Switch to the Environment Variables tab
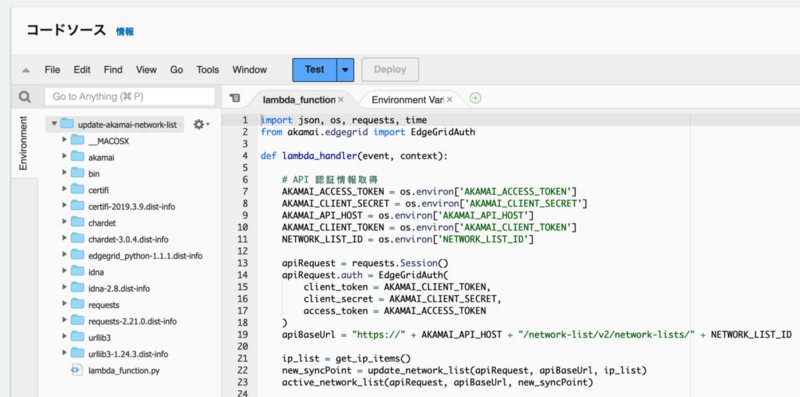 (407, 100)
